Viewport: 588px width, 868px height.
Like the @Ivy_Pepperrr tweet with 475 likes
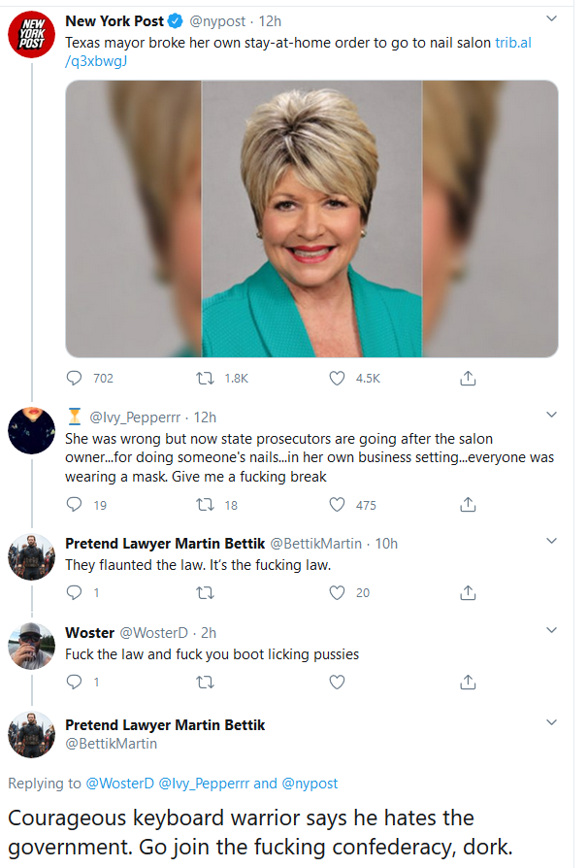tap(337, 504)
